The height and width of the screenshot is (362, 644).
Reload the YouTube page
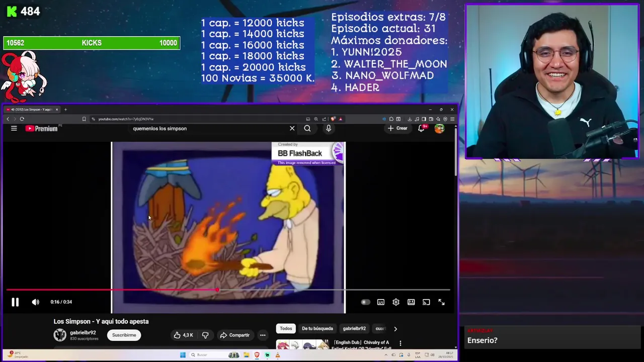pyautogui.click(x=22, y=119)
